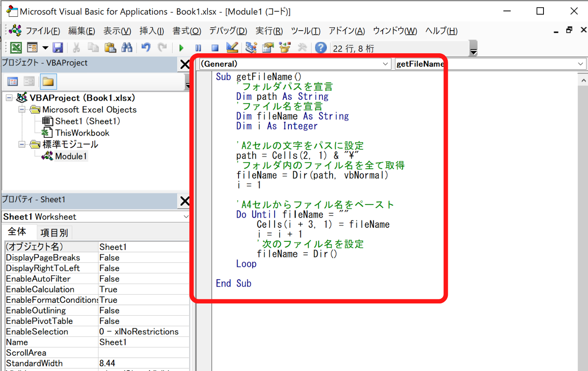Open the ヘルプ(H) menu
The image size is (588, 371).
pyautogui.click(x=441, y=31)
